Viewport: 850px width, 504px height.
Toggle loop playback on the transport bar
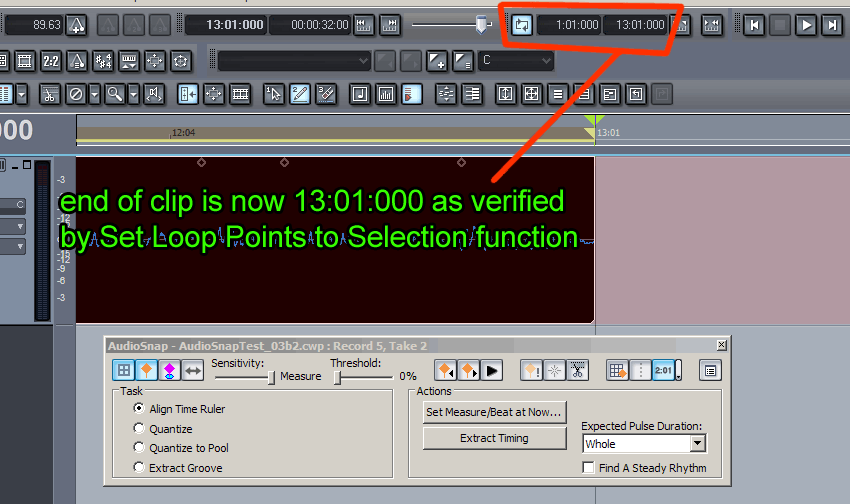point(521,25)
